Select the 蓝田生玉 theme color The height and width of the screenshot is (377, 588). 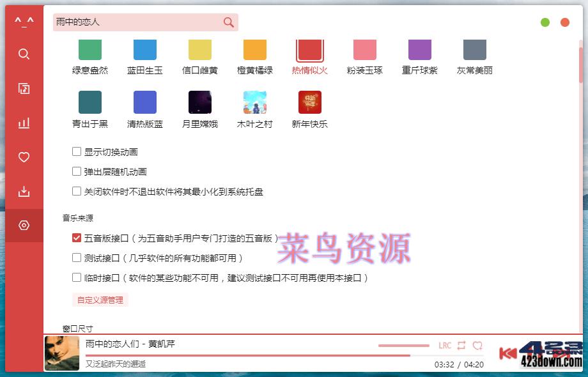pos(144,48)
